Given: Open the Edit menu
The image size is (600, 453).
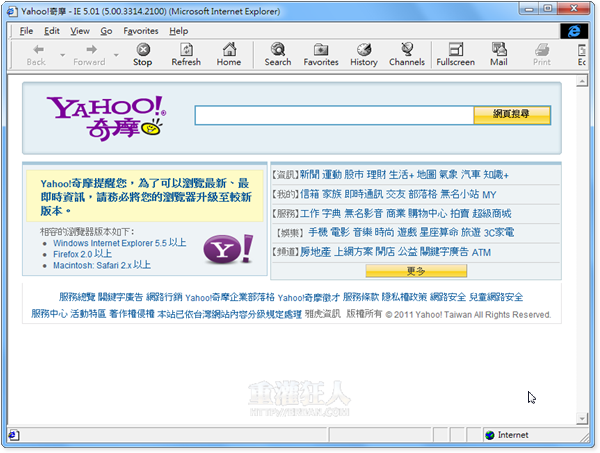Looking at the screenshot, I should click(52, 31).
